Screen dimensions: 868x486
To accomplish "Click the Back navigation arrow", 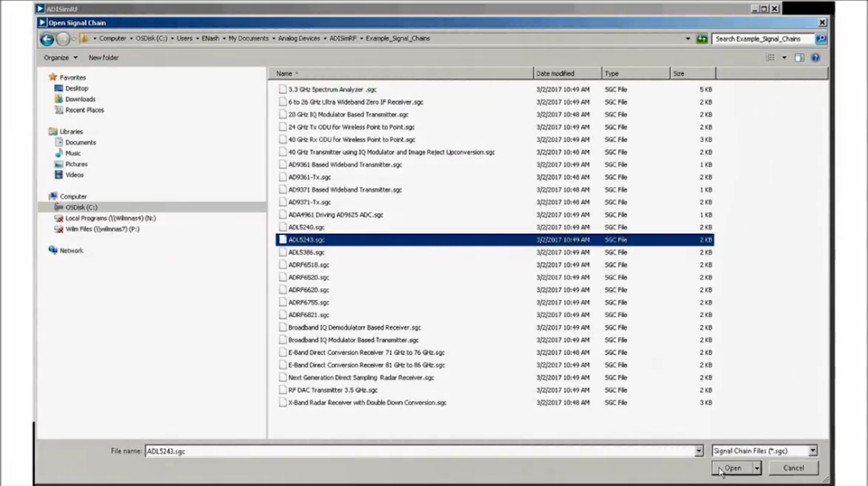I will [x=47, y=39].
